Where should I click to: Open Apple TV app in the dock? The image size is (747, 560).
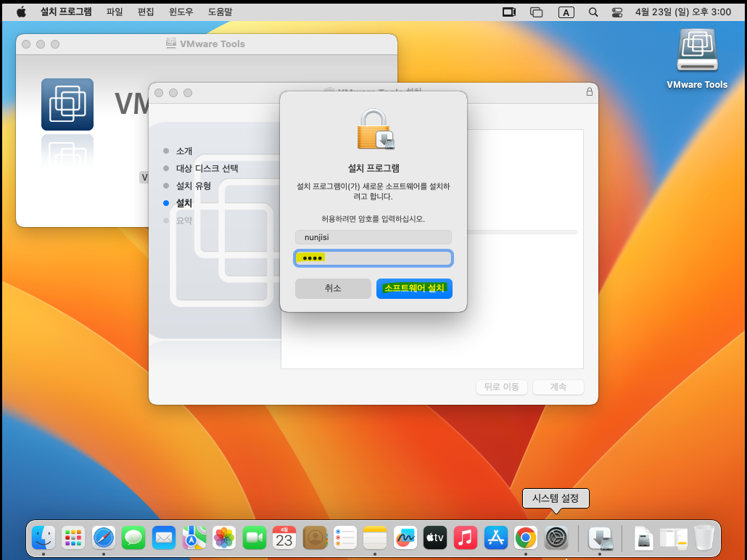pos(435,538)
